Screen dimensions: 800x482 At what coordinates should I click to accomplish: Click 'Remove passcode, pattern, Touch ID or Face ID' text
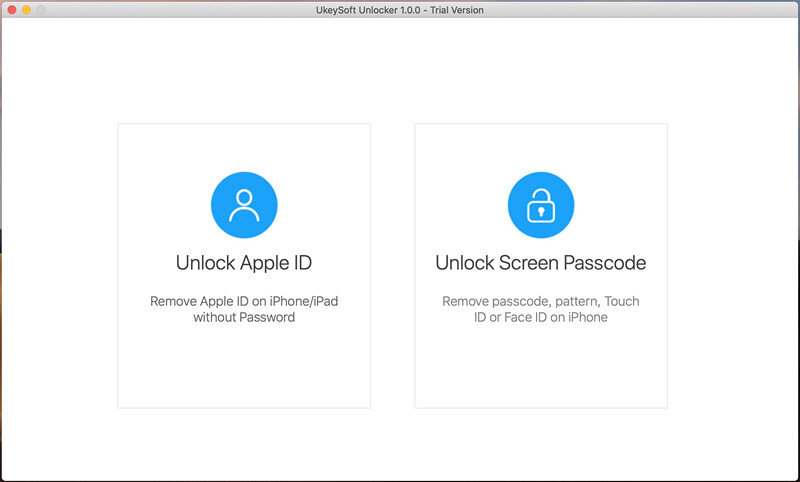click(541, 309)
